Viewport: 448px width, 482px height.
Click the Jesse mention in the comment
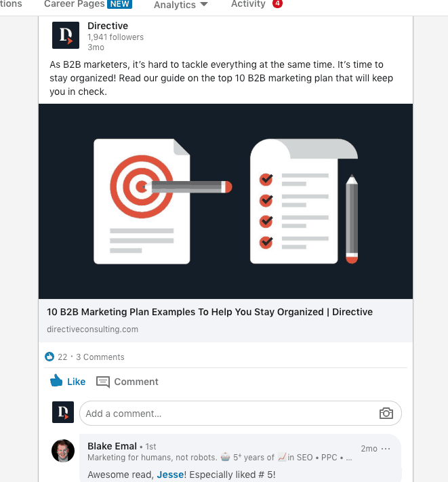(x=170, y=475)
